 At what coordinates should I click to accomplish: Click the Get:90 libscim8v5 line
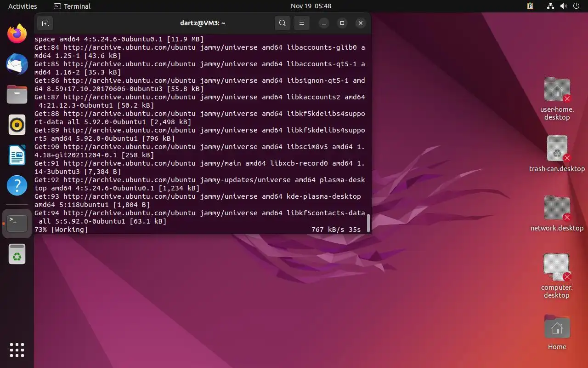(200, 151)
